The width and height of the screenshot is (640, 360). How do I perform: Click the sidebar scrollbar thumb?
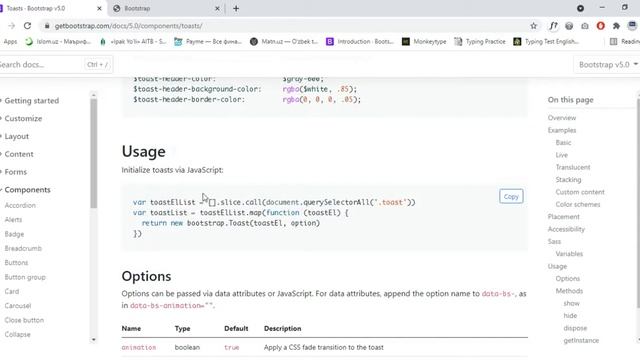[x=94, y=153]
